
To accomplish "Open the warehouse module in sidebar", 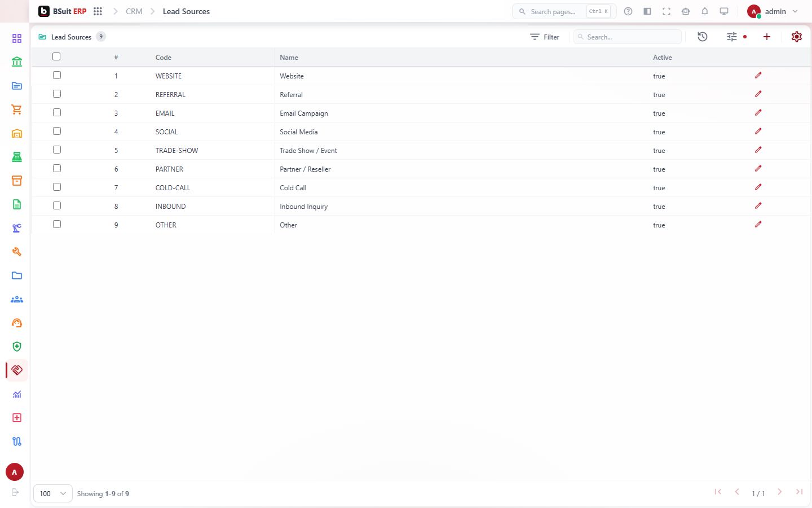I will click(x=17, y=133).
